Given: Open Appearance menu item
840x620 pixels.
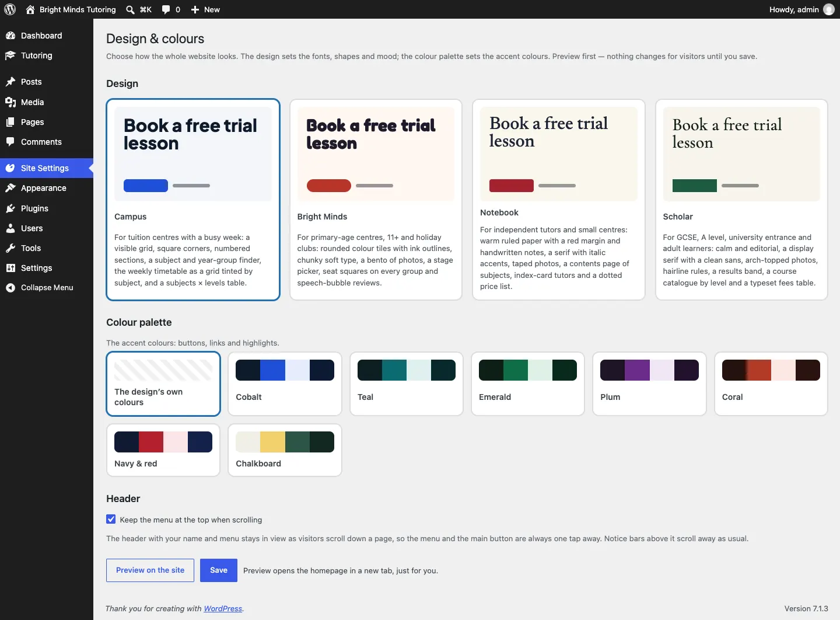Looking at the screenshot, I should pyautogui.click(x=47, y=188).
